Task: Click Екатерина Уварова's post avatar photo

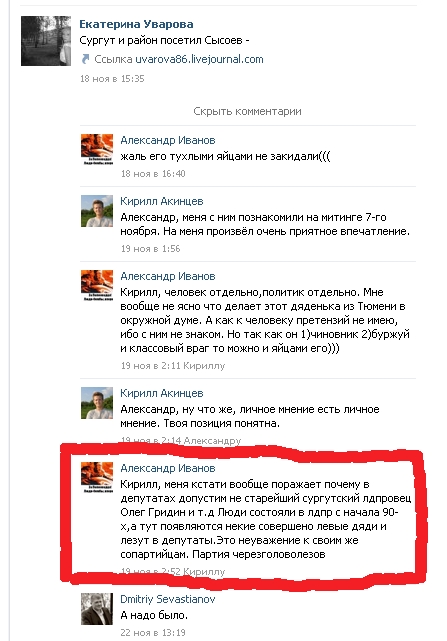Action: [x=46, y=41]
